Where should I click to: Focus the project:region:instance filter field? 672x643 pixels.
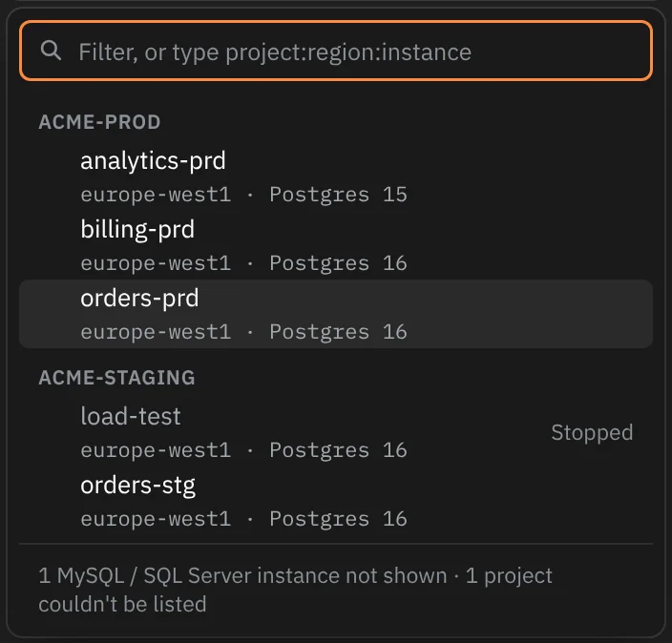[x=336, y=51]
